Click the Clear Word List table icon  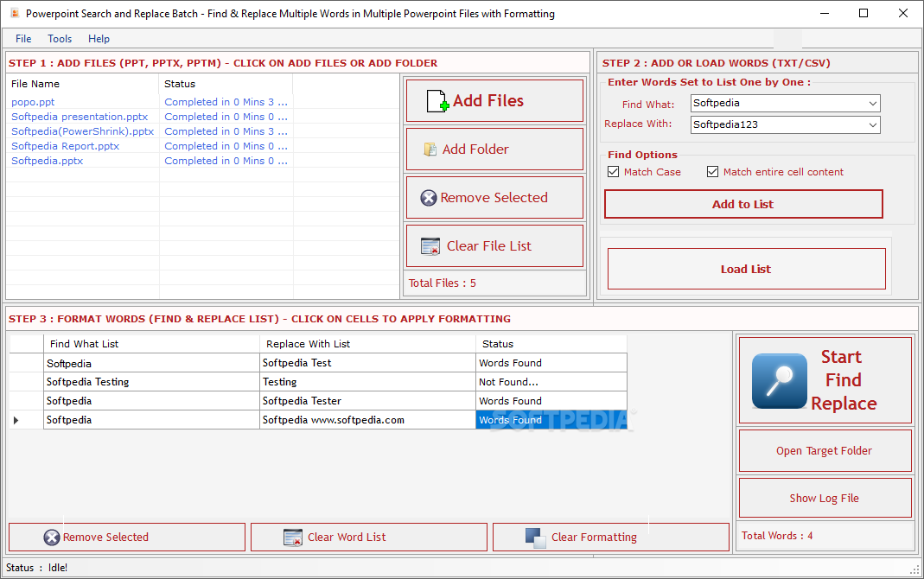293,538
